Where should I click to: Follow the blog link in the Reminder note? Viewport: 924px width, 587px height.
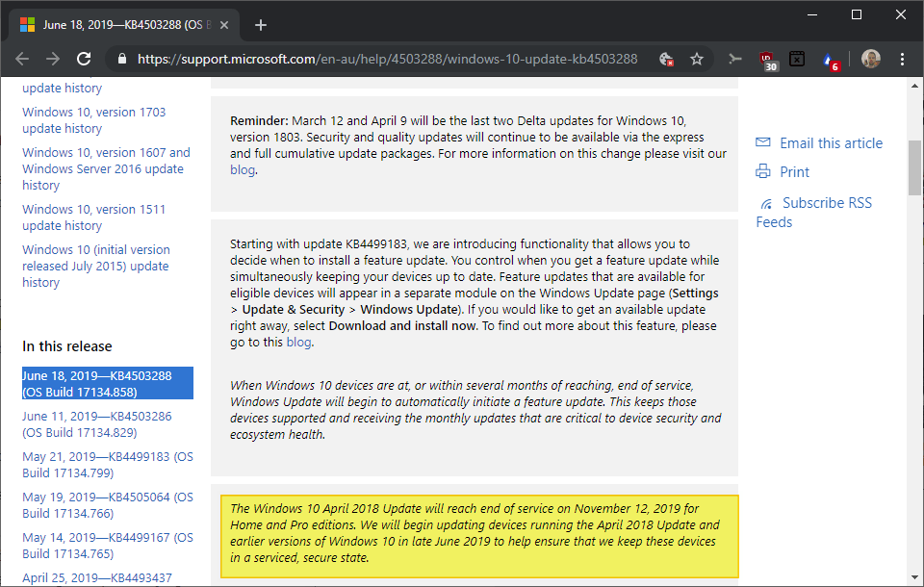coord(243,170)
